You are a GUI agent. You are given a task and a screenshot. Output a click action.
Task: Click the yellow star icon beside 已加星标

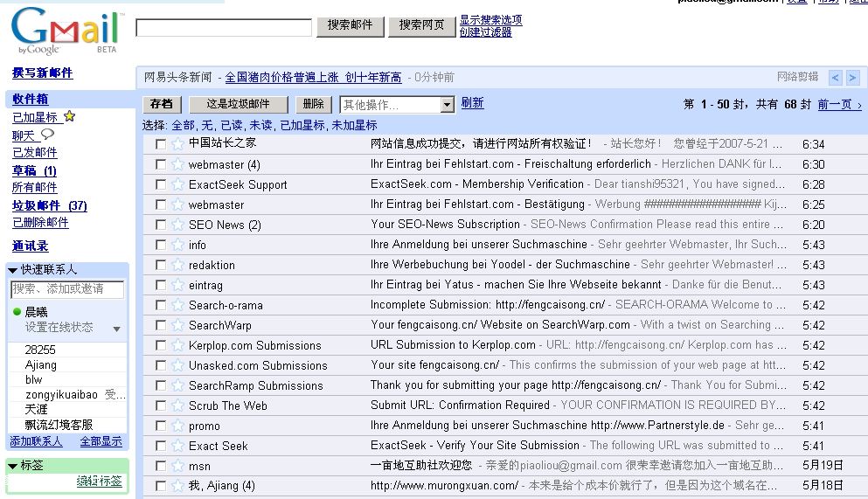click(69, 116)
